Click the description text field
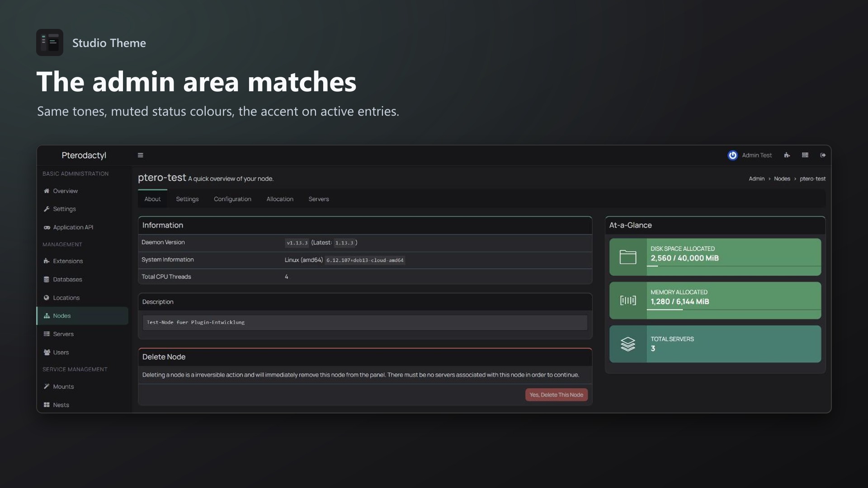This screenshot has width=868, height=488. [x=365, y=323]
